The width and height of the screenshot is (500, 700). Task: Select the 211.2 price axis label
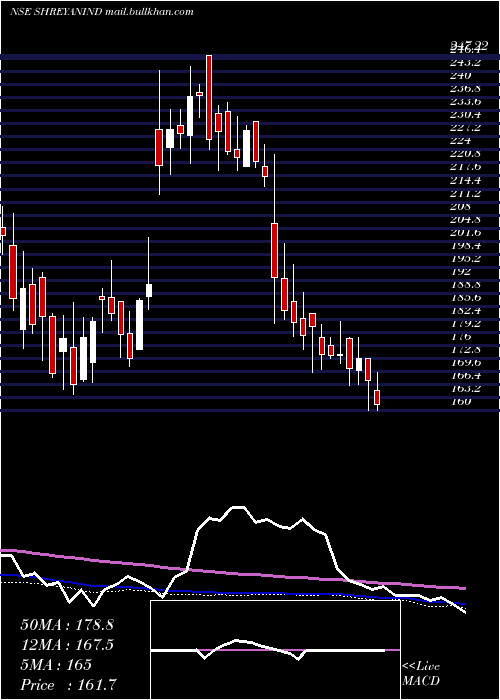coord(465,194)
